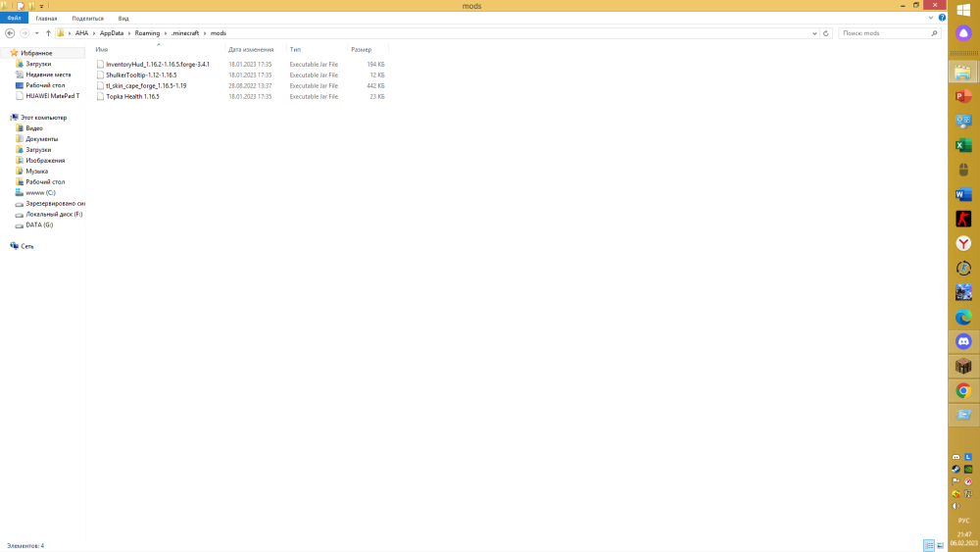
Task: Open Explorer help icon
Action: coord(942,18)
